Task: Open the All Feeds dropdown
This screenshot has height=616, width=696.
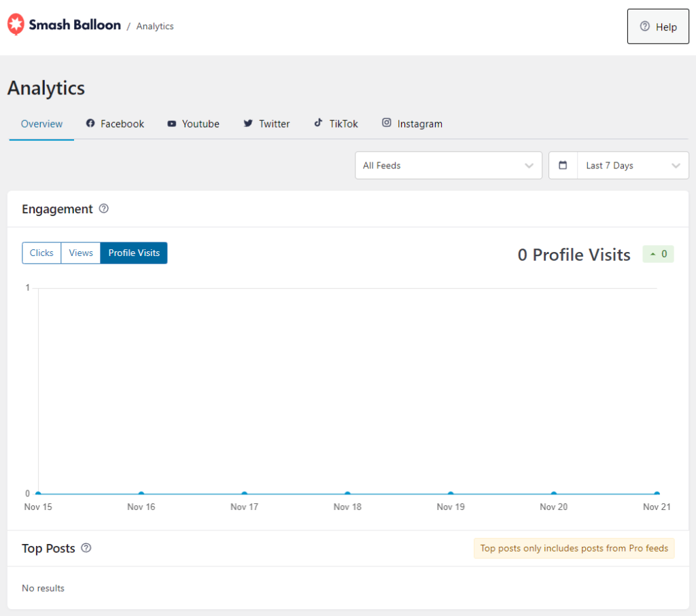Action: click(448, 166)
